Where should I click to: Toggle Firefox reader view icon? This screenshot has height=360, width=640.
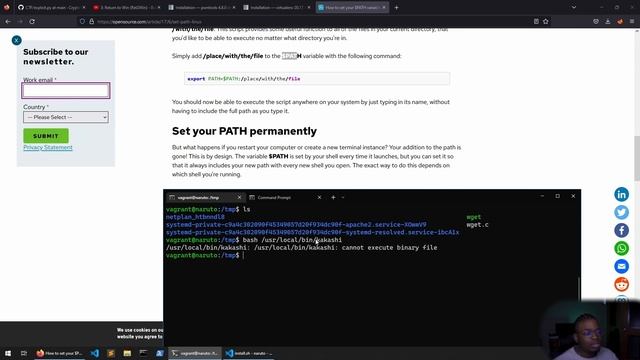[536, 21]
